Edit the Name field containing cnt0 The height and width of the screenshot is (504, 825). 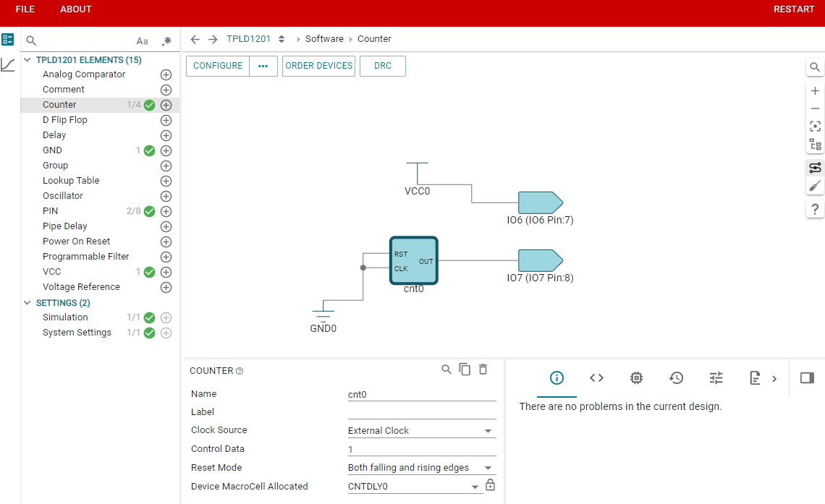click(x=422, y=395)
